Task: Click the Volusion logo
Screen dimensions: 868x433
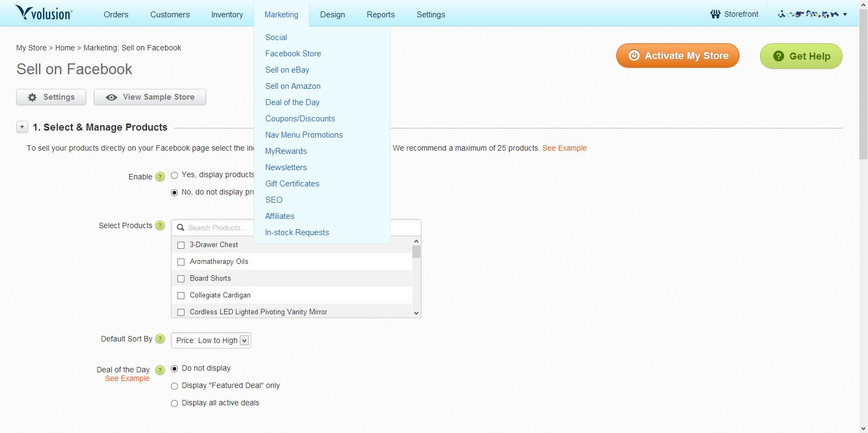Action: coord(44,13)
